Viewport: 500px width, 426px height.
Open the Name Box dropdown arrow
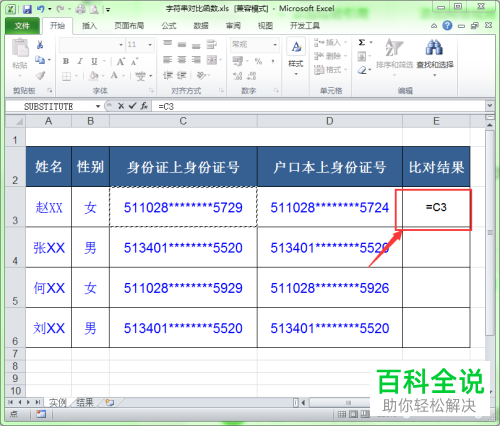(x=98, y=106)
